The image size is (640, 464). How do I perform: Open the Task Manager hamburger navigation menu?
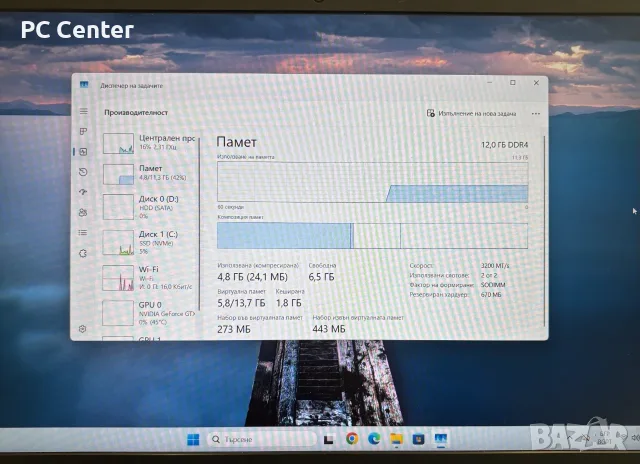click(83, 111)
